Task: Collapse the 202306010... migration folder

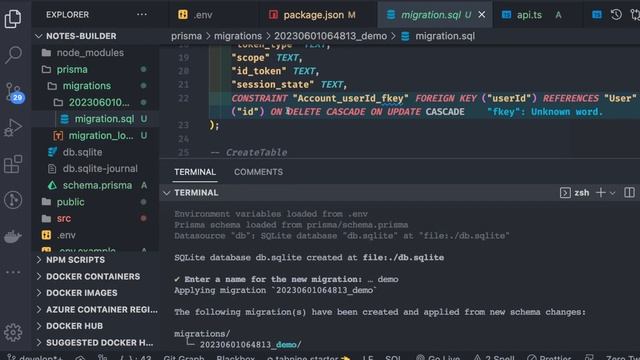Action: (99, 102)
